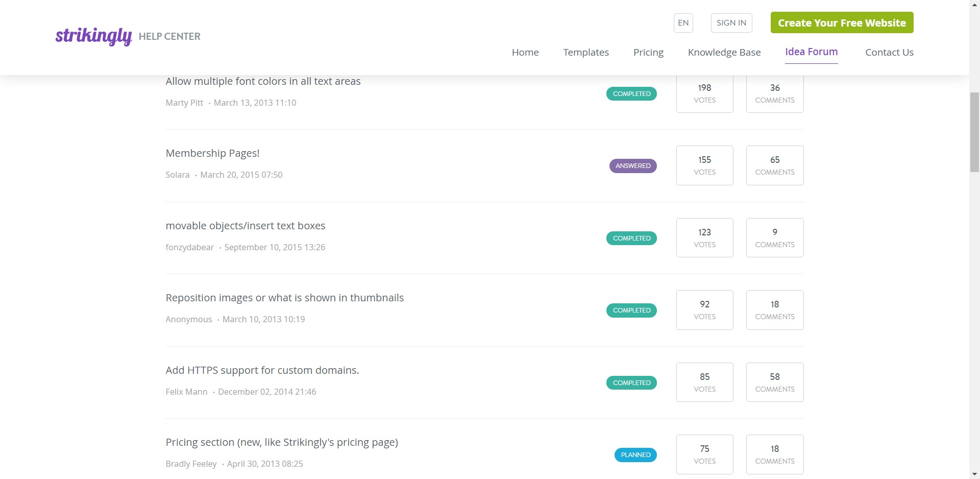Open the Templates page
The height and width of the screenshot is (479, 980).
585,52
